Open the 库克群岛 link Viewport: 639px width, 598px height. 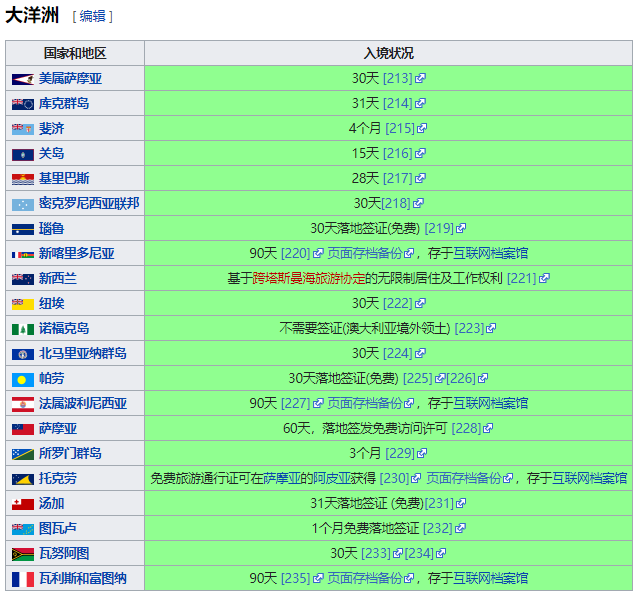64,103
